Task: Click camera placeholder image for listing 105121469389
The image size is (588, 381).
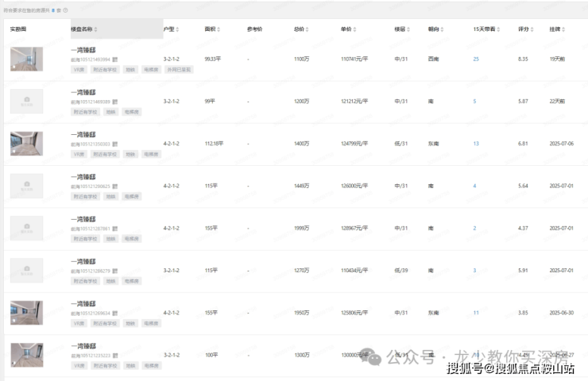Action: (x=26, y=101)
